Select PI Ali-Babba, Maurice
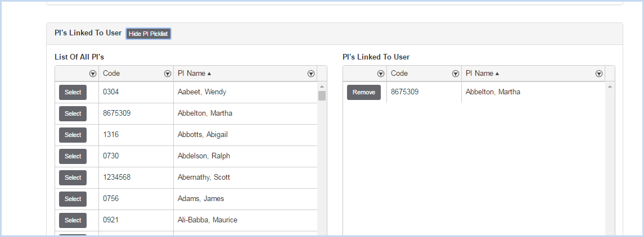 click(x=73, y=220)
